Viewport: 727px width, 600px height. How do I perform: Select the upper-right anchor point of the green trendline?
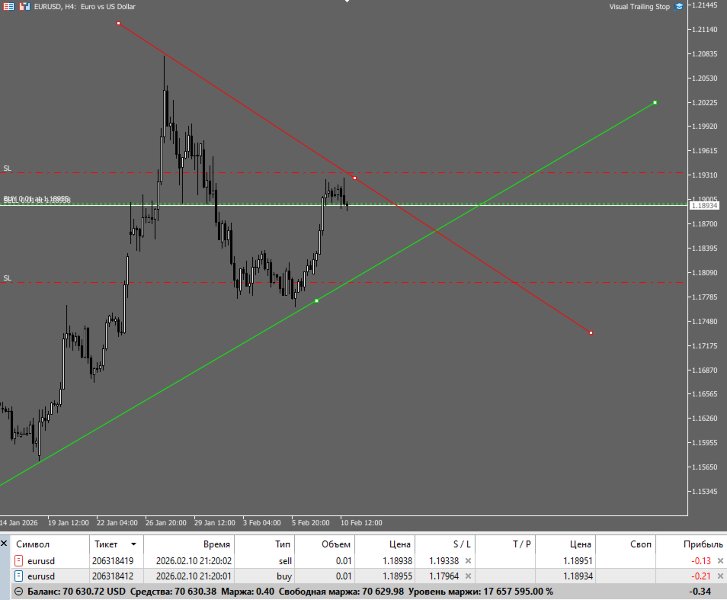655,102
